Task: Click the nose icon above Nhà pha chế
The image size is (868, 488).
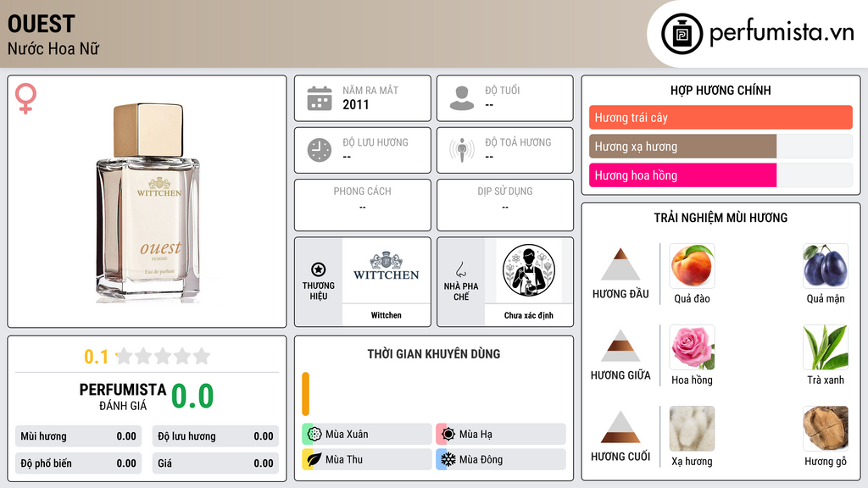Action: 460,269
